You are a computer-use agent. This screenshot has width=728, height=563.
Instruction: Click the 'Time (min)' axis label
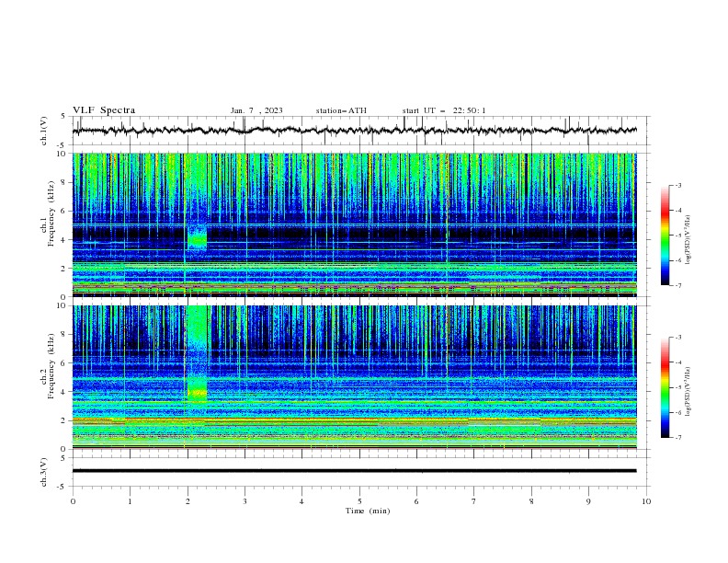point(368,511)
